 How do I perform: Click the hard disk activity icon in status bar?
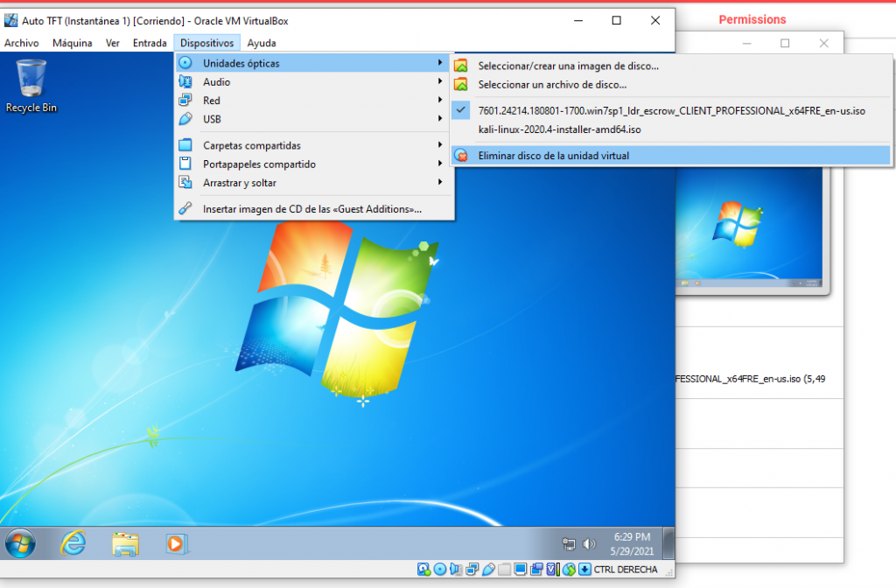coord(423,570)
